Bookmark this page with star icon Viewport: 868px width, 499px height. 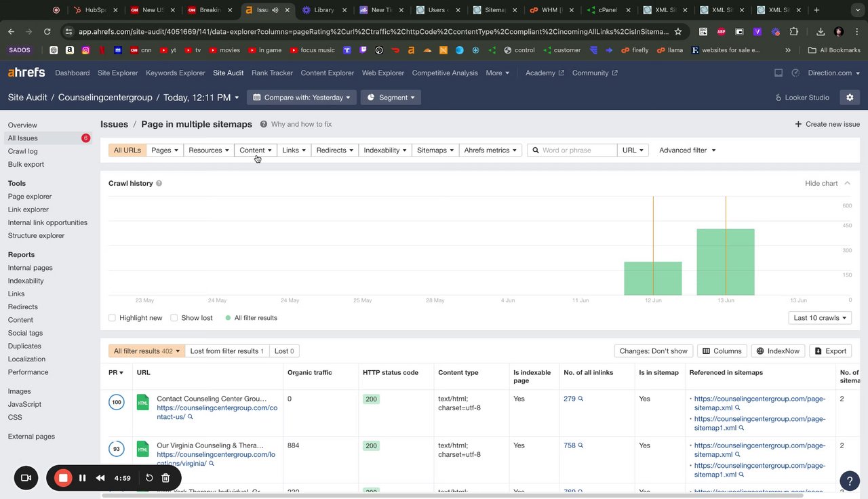coord(678,32)
